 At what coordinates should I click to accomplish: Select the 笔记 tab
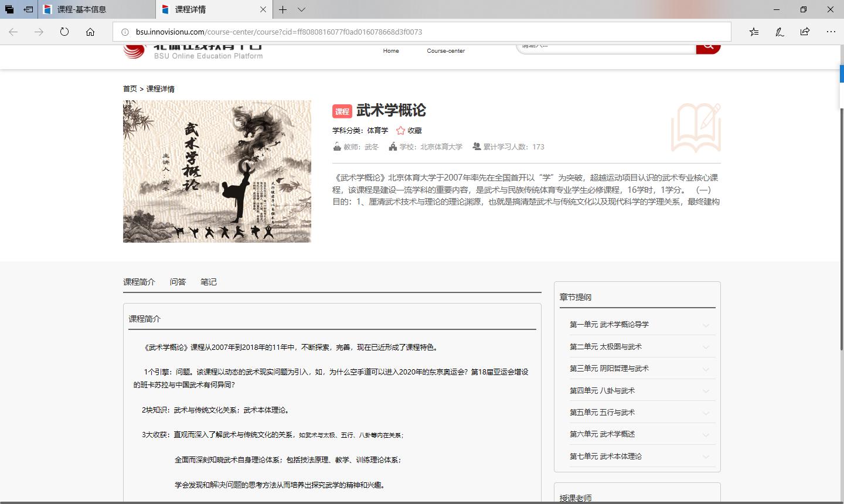(x=209, y=282)
